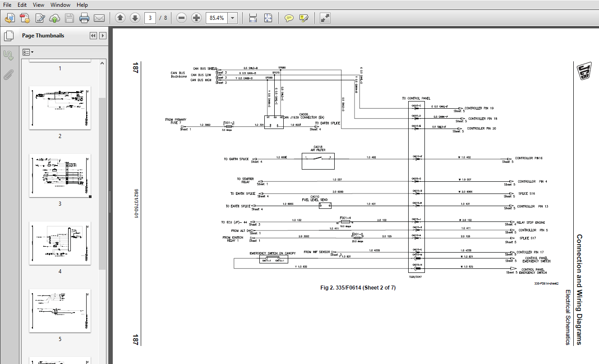Open thumbnail options menu dropdown
The height and width of the screenshot is (364, 599).
[x=28, y=52]
